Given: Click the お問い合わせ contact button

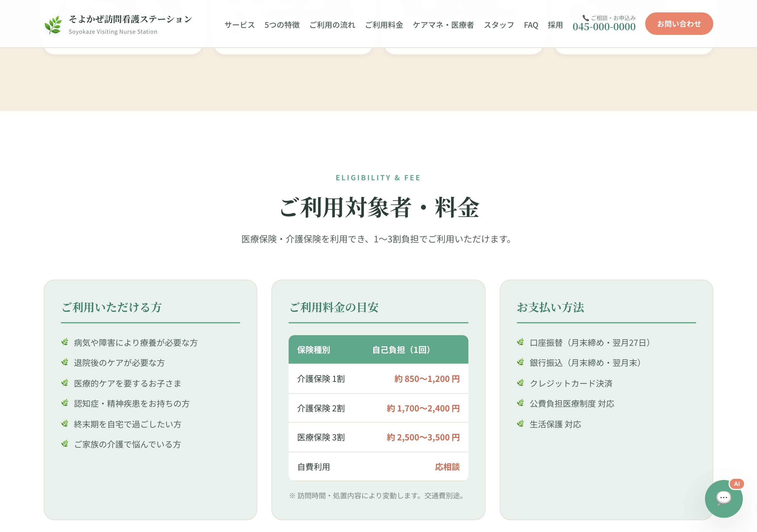Looking at the screenshot, I should click(679, 23).
